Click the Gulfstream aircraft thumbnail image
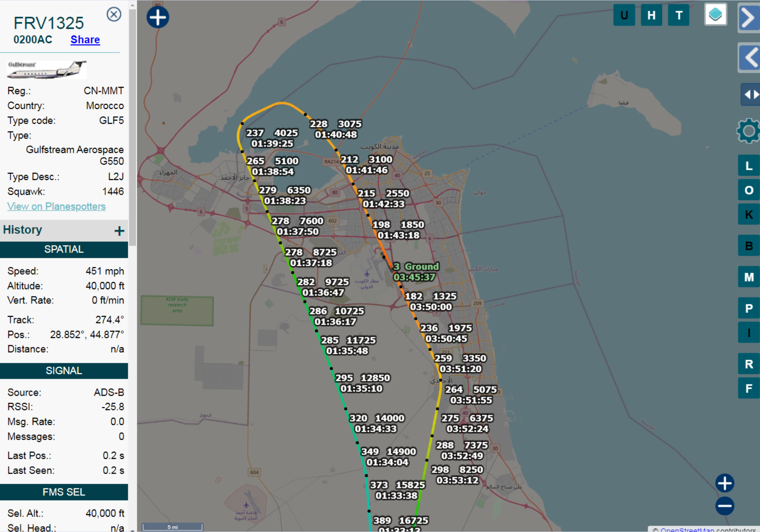This screenshot has height=532, width=760. (47, 70)
